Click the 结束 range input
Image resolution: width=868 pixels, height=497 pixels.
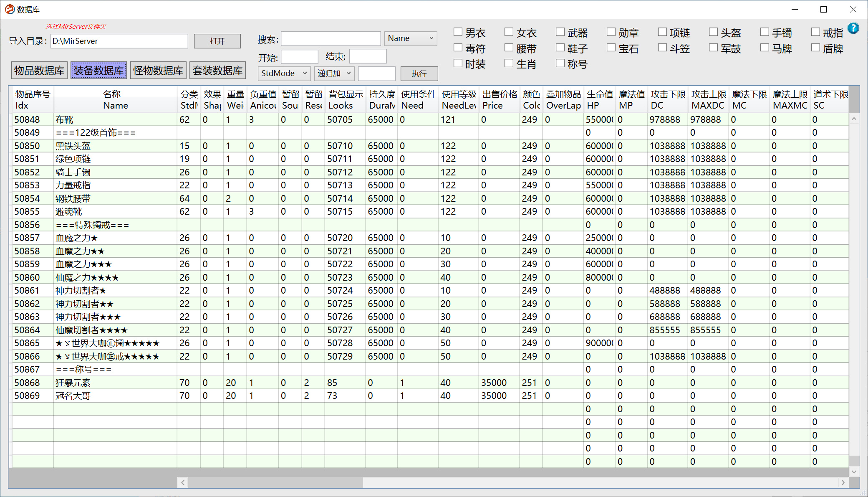click(x=368, y=56)
